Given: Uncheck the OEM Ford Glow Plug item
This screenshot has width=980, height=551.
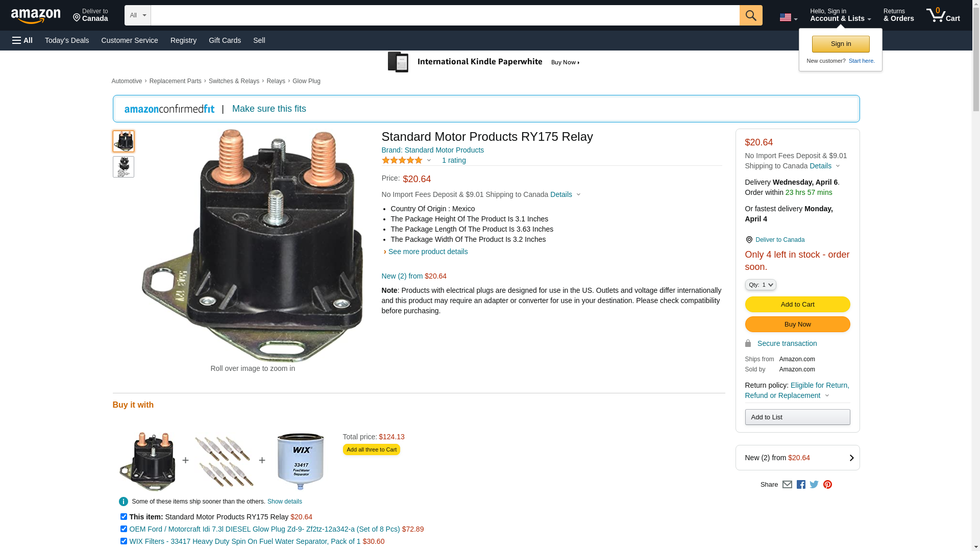Looking at the screenshot, I should click(124, 529).
